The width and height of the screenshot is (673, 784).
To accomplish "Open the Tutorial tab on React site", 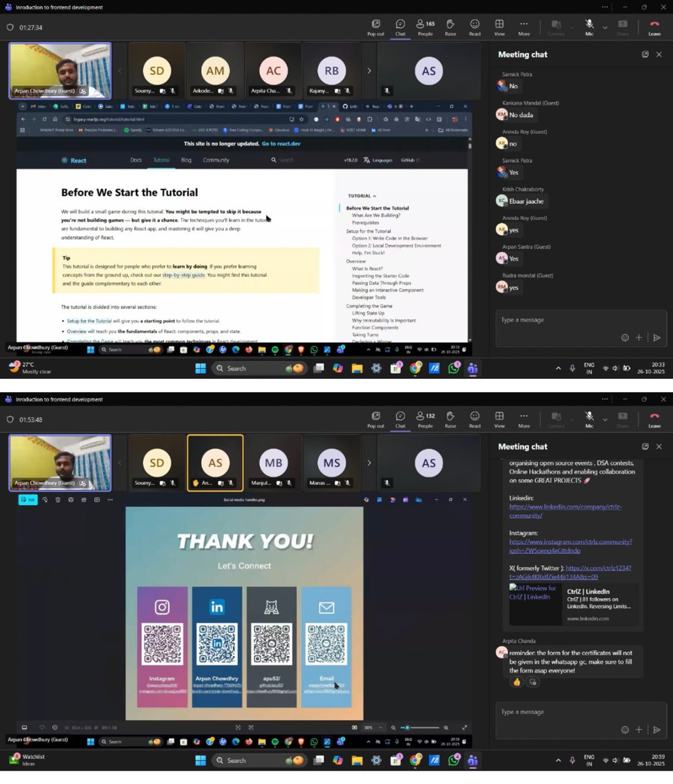I will coord(161,160).
